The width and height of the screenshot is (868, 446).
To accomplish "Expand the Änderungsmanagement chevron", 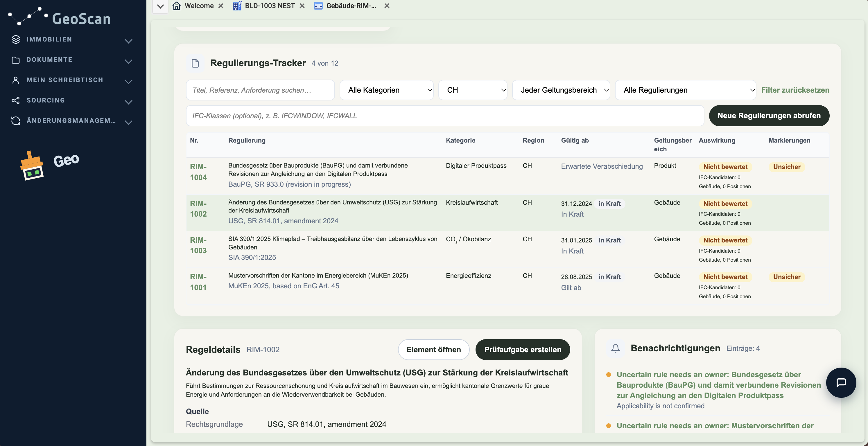I will (x=128, y=122).
